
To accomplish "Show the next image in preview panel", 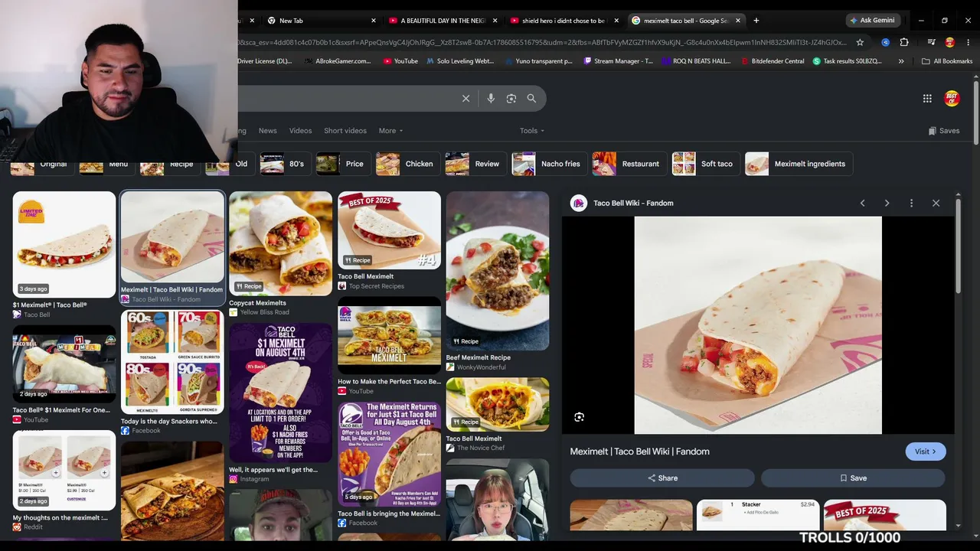I will point(887,203).
